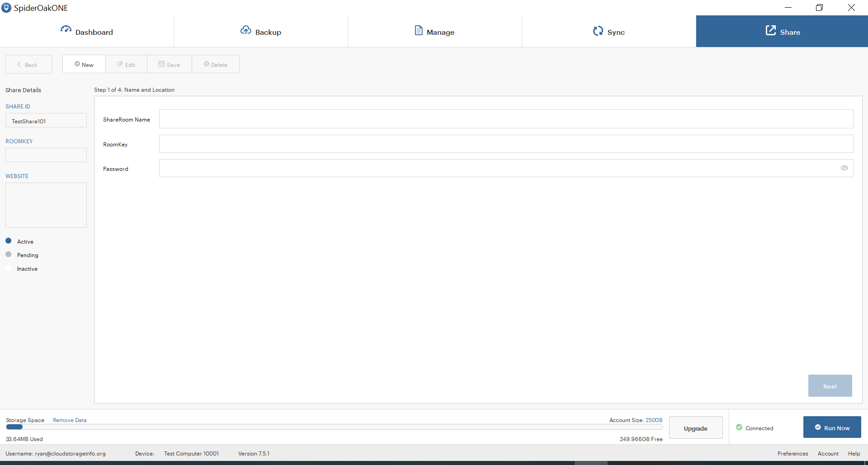Click the Back chevron arrow

point(19,65)
